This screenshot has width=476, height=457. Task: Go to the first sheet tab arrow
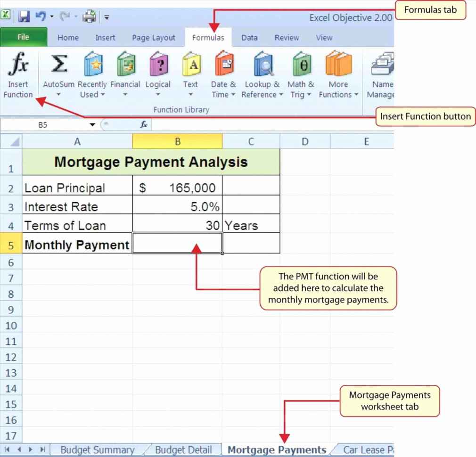[x=7, y=449]
